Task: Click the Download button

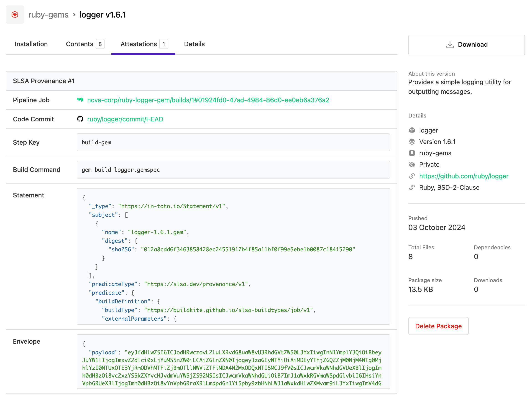Action: (466, 44)
